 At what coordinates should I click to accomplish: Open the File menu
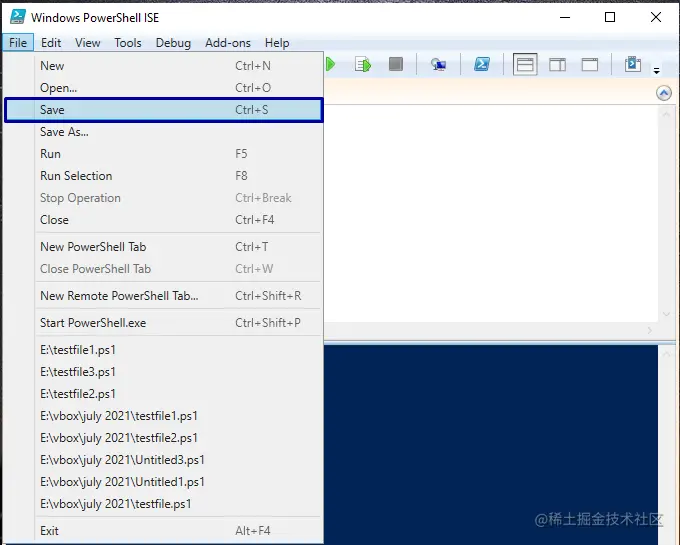coord(18,42)
